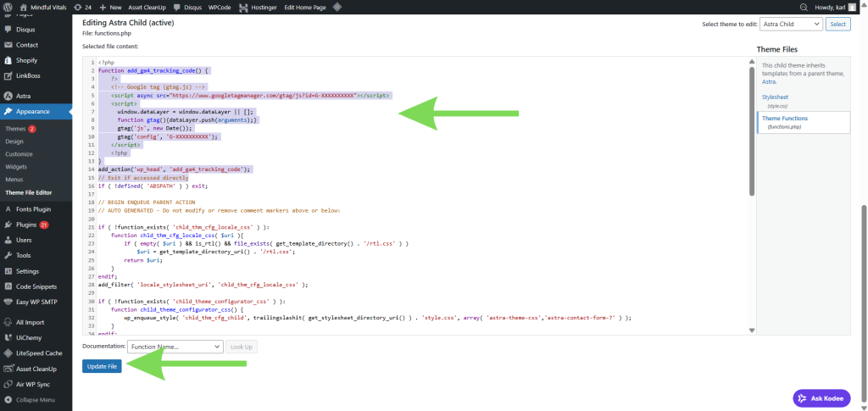Viewport: 868px width, 411px height.
Task: Open LiteSpeed Cache in the sidebar
Action: [36, 353]
